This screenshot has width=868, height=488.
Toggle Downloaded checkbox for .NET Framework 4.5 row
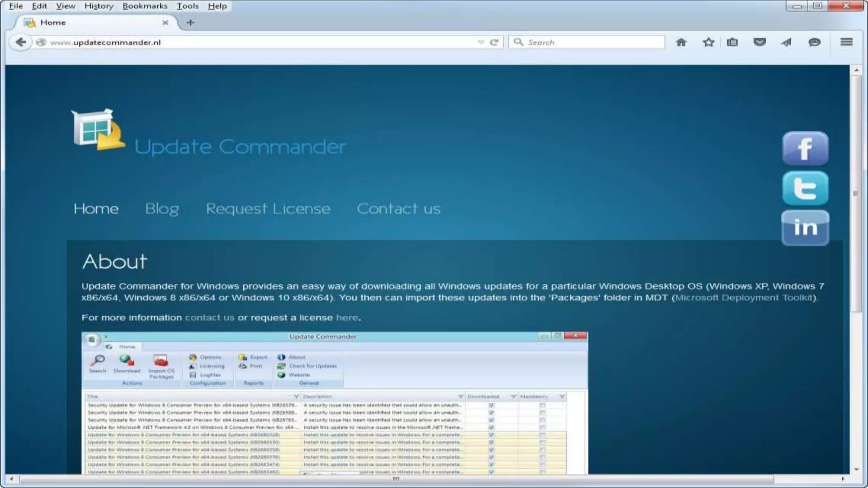click(x=491, y=427)
